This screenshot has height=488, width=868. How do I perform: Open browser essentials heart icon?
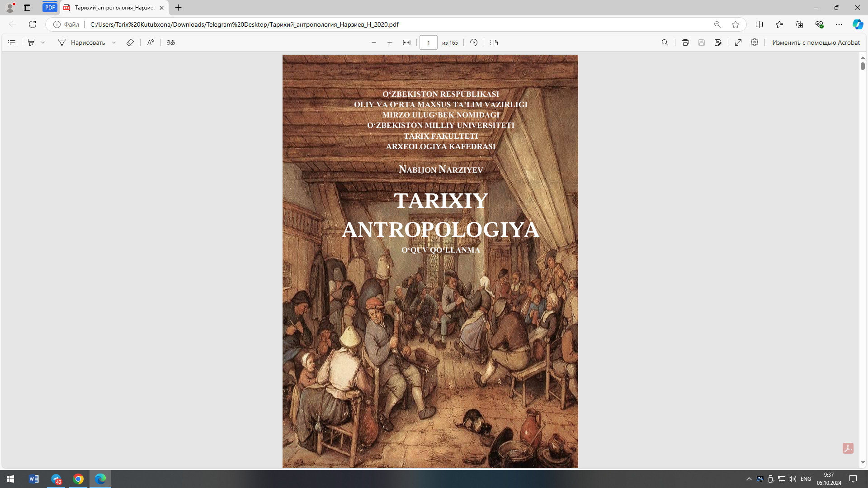pyautogui.click(x=819, y=24)
